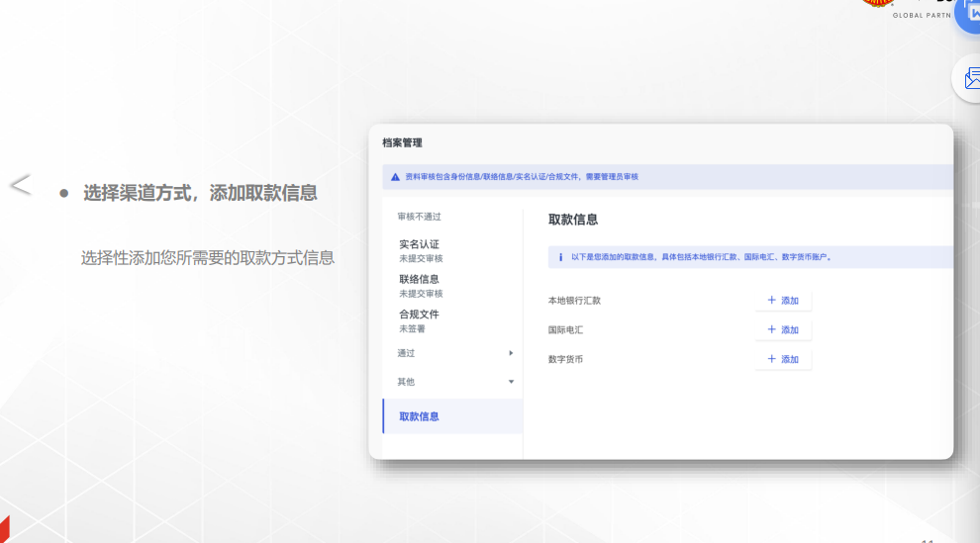Screen dimensions: 980x543
Task: Click the info icon in 取款信息 notice
Action: [x=560, y=257]
